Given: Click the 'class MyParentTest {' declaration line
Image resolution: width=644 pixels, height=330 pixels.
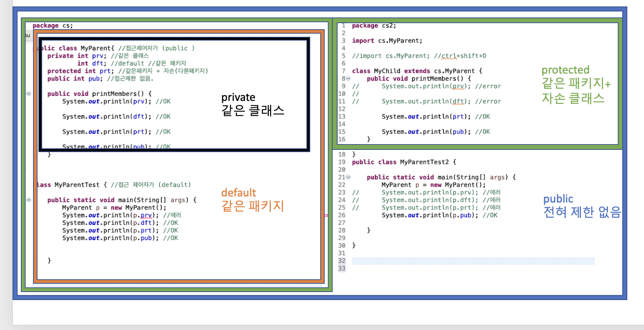Looking at the screenshot, I should point(114,185).
